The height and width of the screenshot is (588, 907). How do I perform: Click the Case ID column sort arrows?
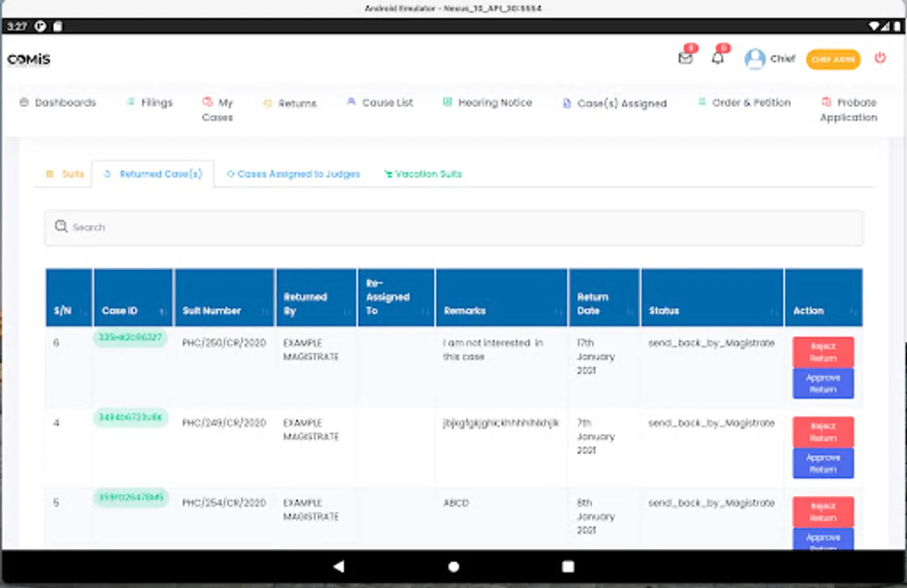click(x=162, y=312)
